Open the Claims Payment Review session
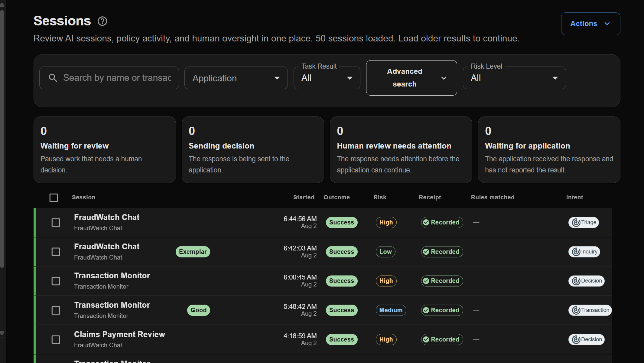The image size is (644, 363). click(119, 334)
